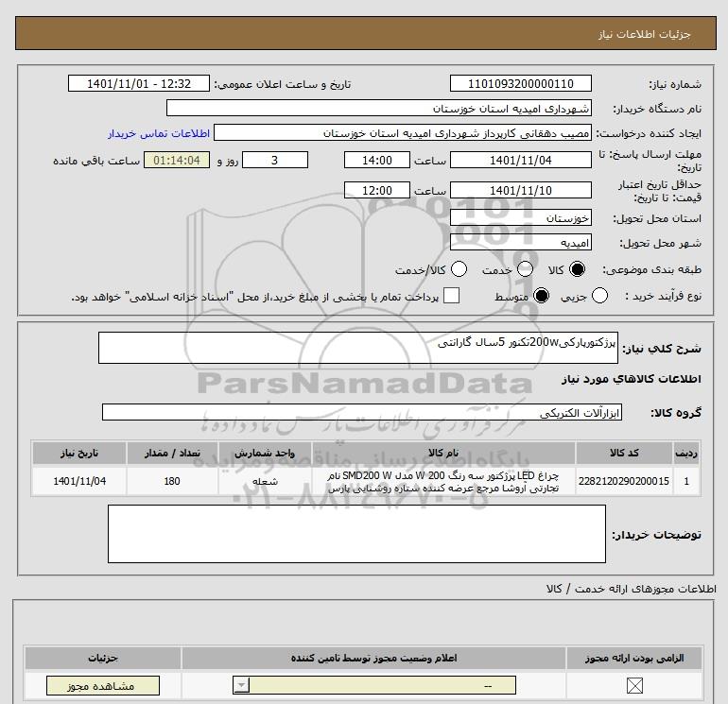Viewport: 728px width, 704px height.
Task: Click the نام کالا column header
Action: tap(443, 453)
